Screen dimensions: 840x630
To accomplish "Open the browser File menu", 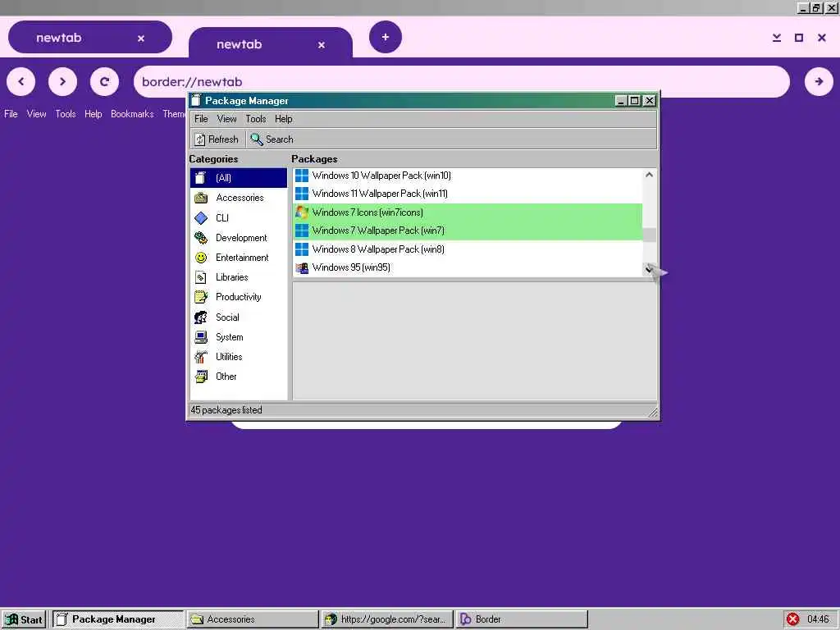I will pyautogui.click(x=11, y=114).
